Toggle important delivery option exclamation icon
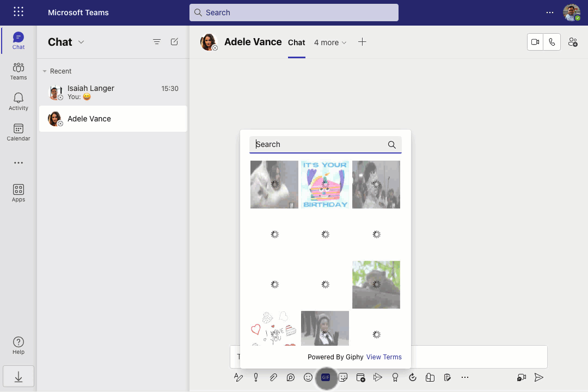This screenshot has height=392, width=588. (x=256, y=377)
